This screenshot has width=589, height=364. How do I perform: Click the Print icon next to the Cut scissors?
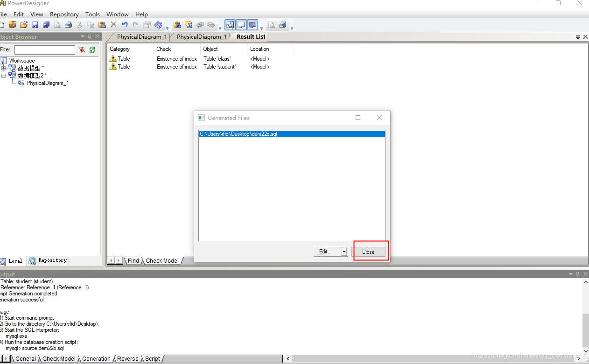point(69,25)
